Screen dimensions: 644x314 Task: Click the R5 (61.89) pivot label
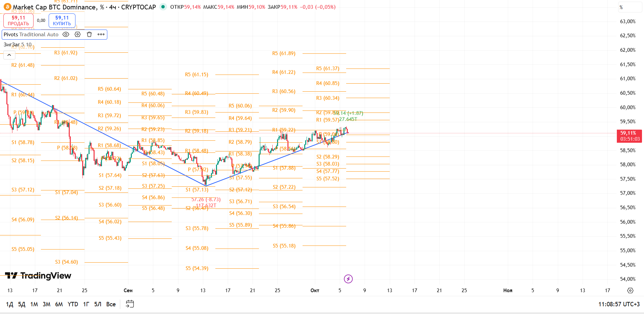point(284,53)
